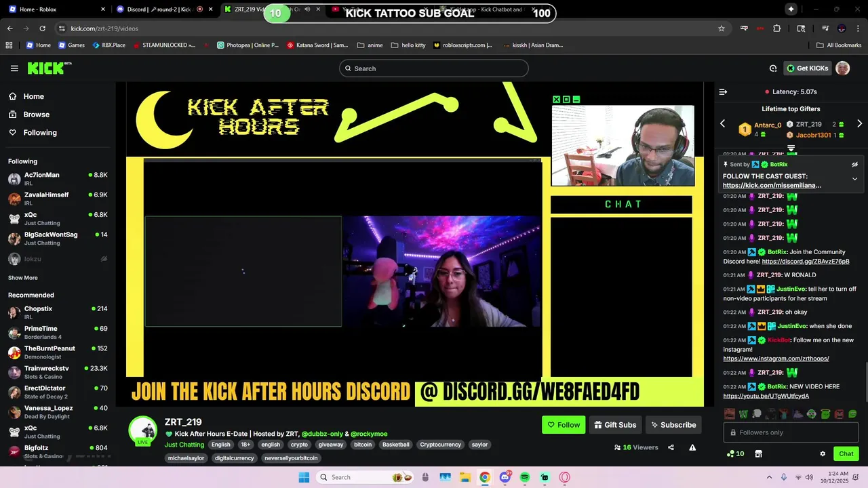Screen dimensions: 868x488
Task: Select the Basketball stream tag
Action: coord(396,445)
